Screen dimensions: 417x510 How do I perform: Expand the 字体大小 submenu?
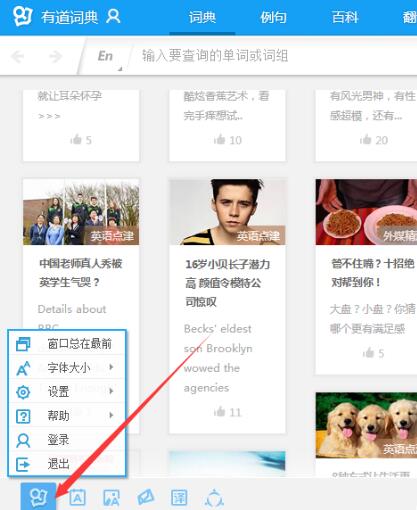[x=67, y=367]
